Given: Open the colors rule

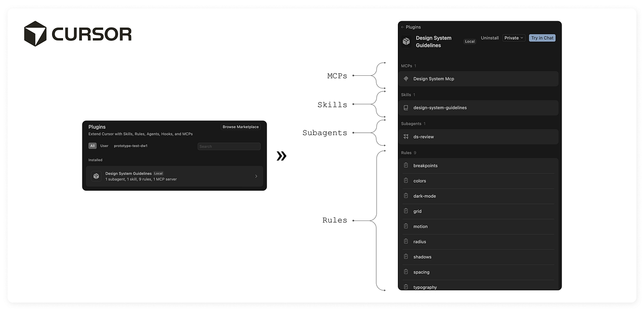Looking at the screenshot, I should [478, 181].
